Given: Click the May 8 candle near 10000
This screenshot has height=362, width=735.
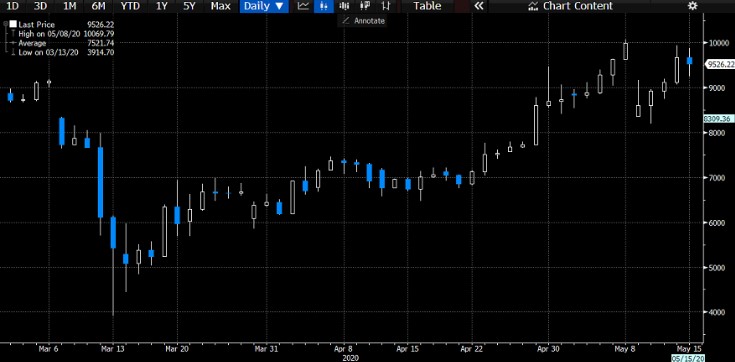Looking at the screenshot, I should tap(625, 51).
